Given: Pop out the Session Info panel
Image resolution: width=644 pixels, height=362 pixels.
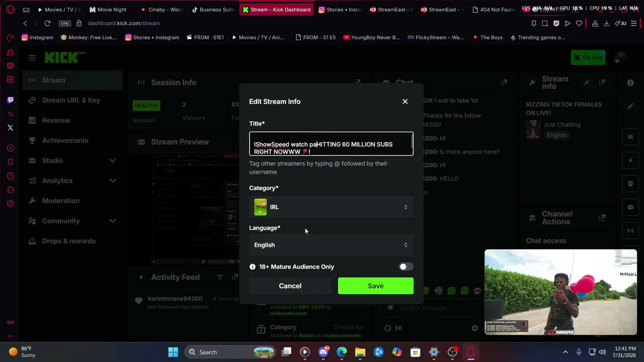Looking at the screenshot, I should (x=357, y=82).
